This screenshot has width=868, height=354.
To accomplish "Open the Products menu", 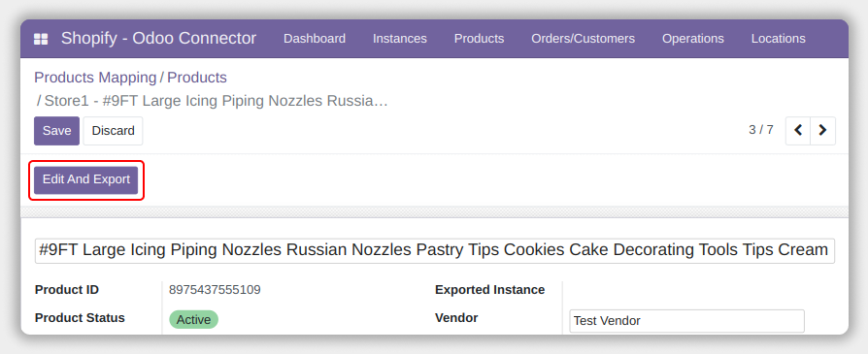I will tap(479, 39).
